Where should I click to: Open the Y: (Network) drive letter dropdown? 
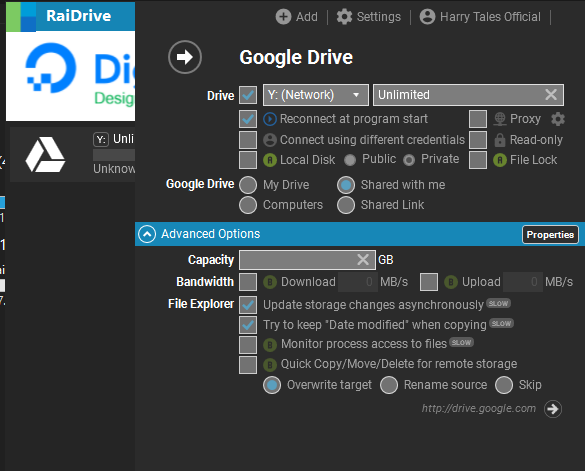316,95
